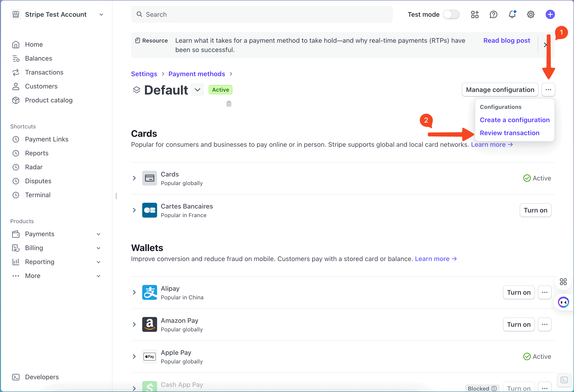Click the blue plus create button
Image resolution: width=574 pixels, height=392 pixels.
coord(550,15)
